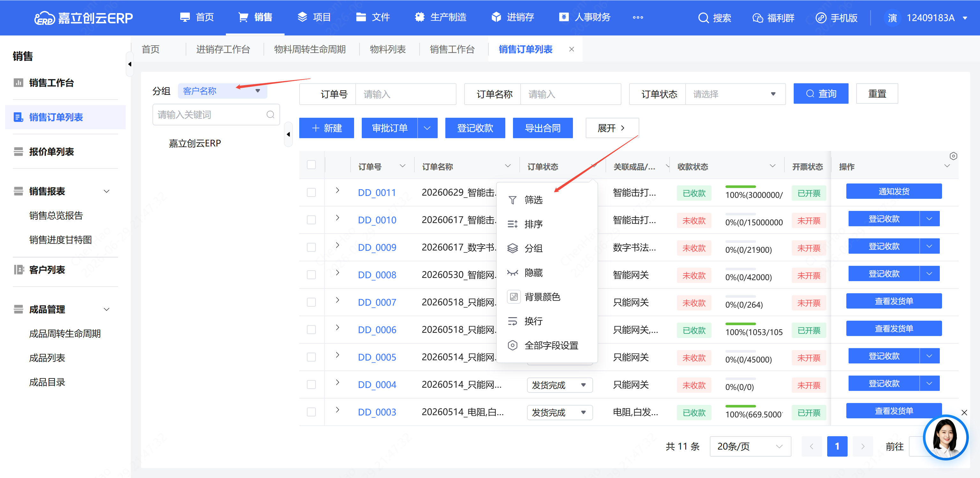Collapse the left sidebar arrow
Screen dimensions: 980x478
tap(130, 64)
